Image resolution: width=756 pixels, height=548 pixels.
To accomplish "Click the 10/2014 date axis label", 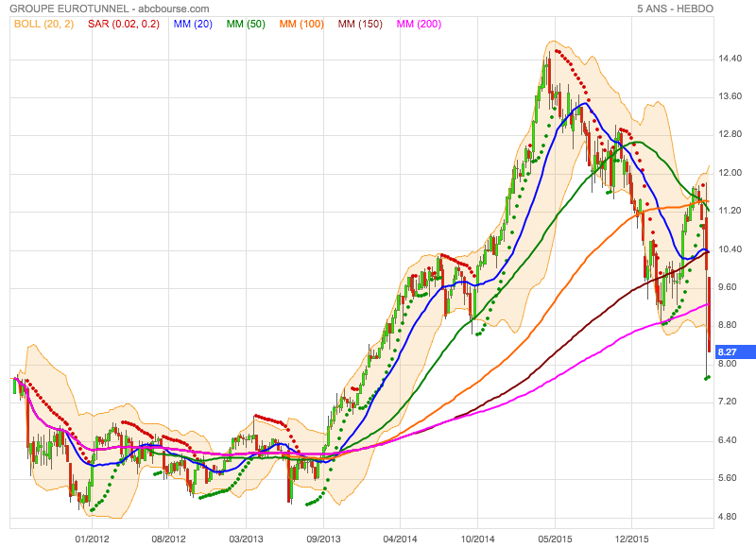I will tap(477, 539).
